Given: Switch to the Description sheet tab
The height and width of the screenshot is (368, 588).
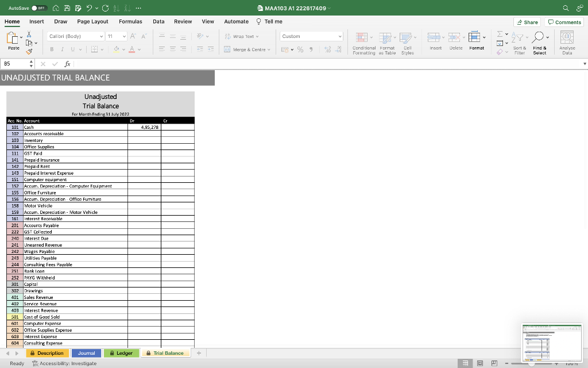Looking at the screenshot, I should click(47, 353).
